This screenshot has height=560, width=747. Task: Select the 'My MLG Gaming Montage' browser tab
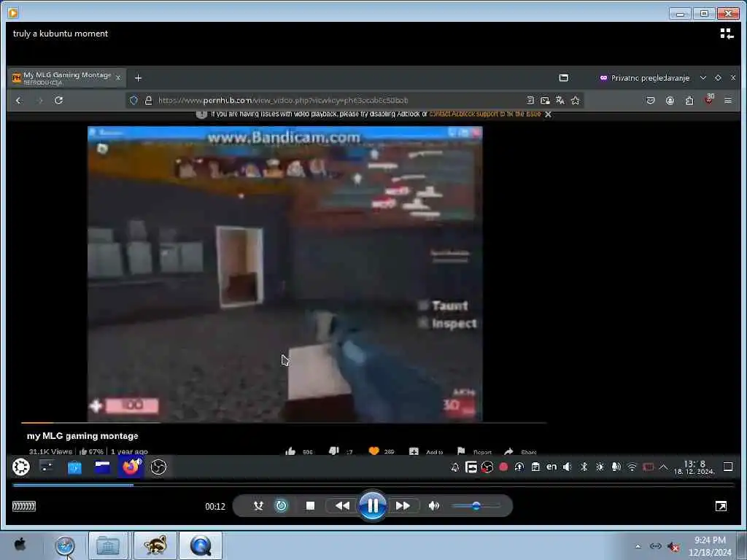[x=66, y=77]
